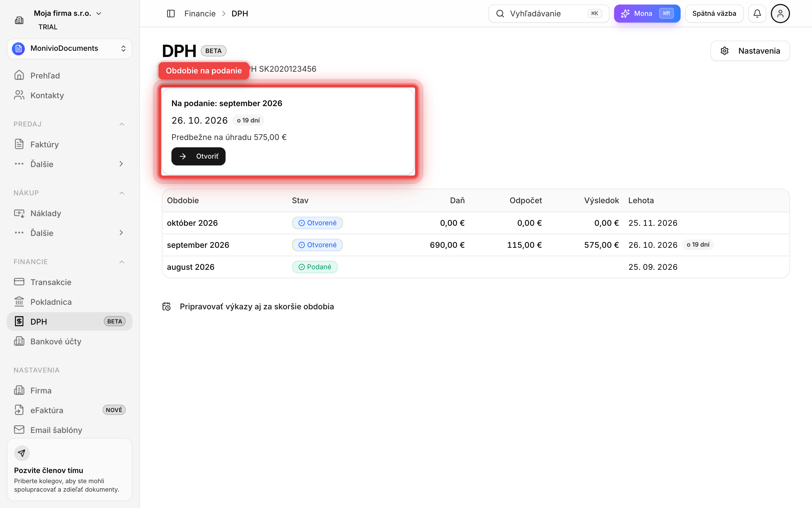This screenshot has width=812, height=508.
Task: Open the Moja firma s.r.o. company dropdown
Action: click(x=67, y=14)
